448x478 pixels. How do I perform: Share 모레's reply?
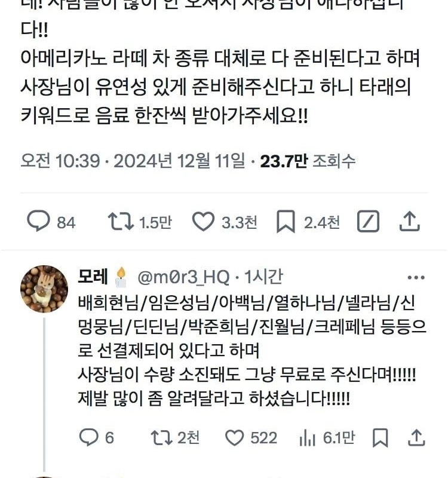pos(416,438)
